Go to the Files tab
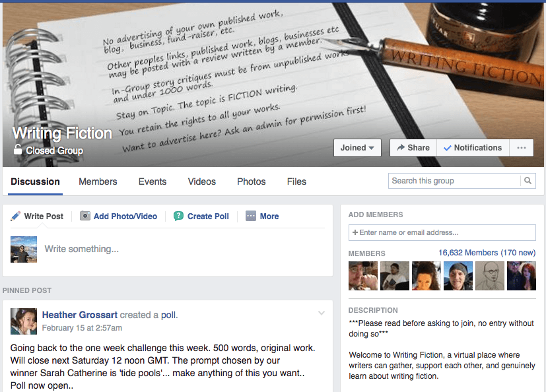 pos(296,181)
